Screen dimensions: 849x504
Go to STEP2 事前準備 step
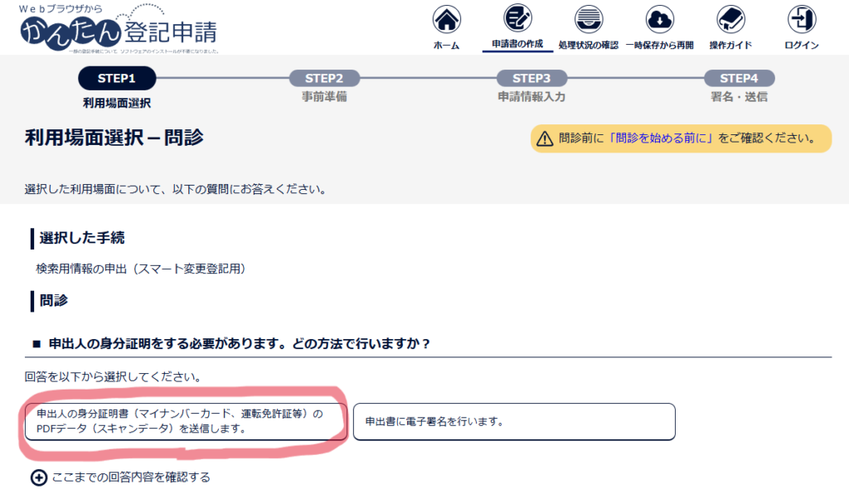coord(324,79)
